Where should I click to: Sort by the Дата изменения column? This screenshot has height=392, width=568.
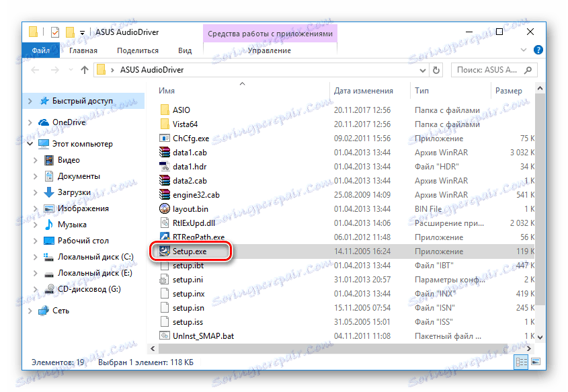click(x=364, y=91)
